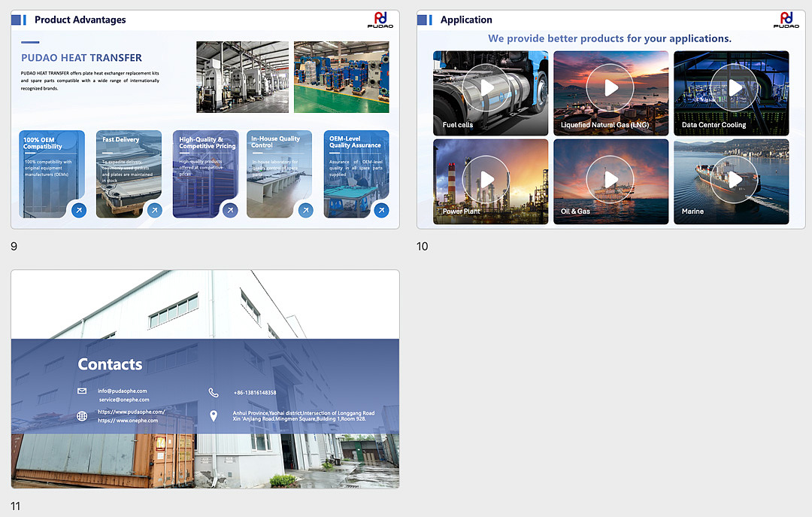Click the Marine caption
This screenshot has height=517, width=812.
pos(692,211)
